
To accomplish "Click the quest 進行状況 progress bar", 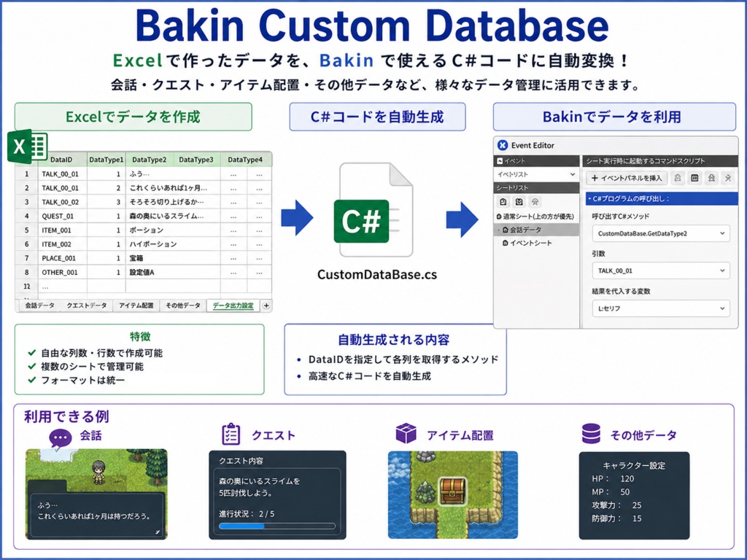I will [x=277, y=526].
